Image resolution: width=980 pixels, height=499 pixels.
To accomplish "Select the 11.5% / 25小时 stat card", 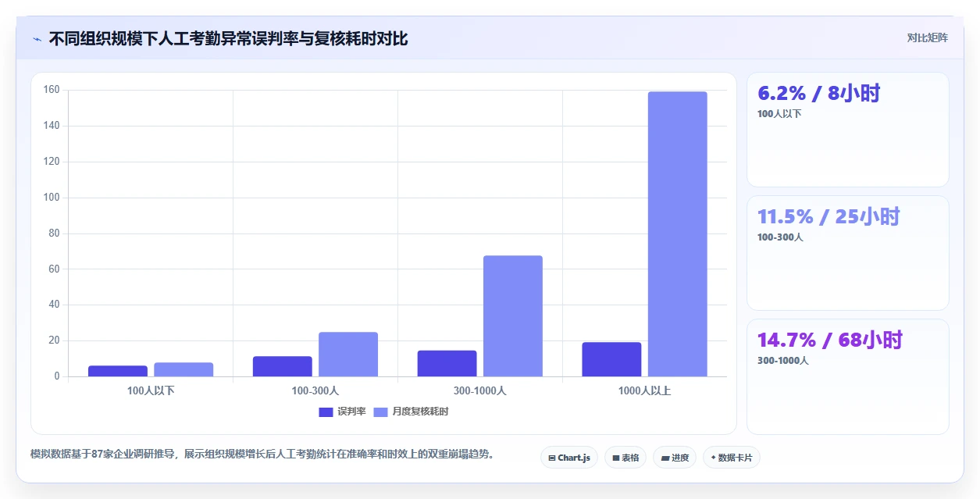I will 848,253.
